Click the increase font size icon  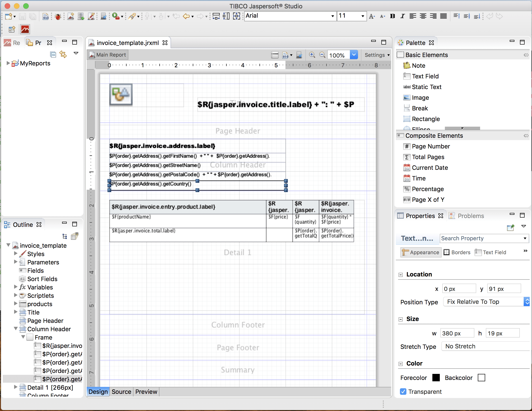[372, 16]
